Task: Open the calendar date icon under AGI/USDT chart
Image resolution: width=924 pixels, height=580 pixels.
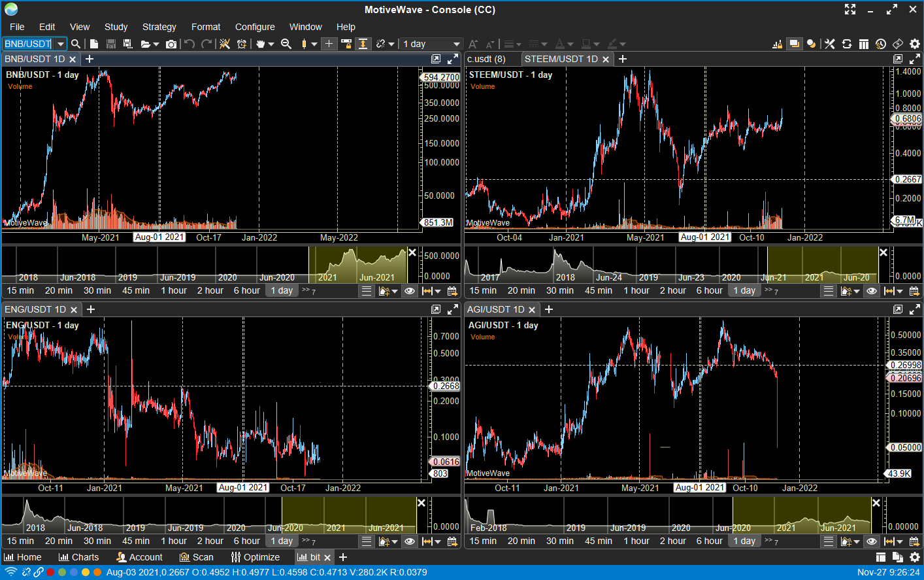Action: 914,541
